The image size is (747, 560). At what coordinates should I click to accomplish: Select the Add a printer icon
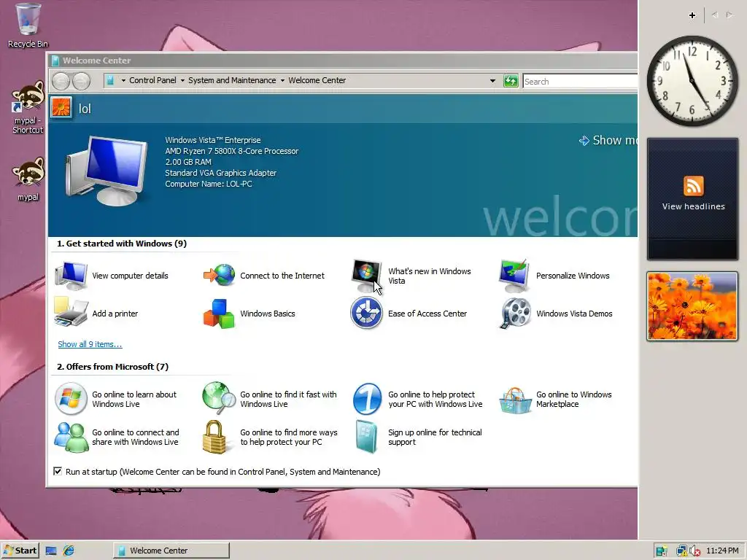(x=71, y=312)
